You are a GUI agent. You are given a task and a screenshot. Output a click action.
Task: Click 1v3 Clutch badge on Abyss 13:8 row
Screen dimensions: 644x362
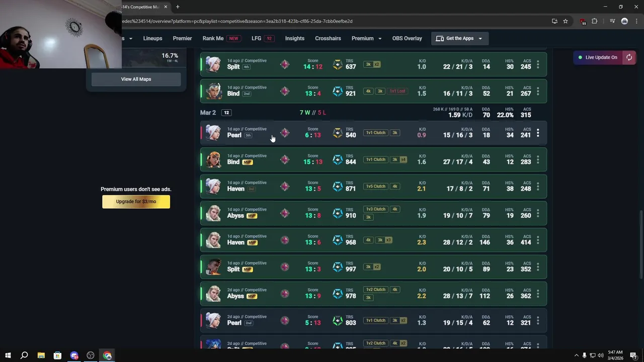click(375, 209)
